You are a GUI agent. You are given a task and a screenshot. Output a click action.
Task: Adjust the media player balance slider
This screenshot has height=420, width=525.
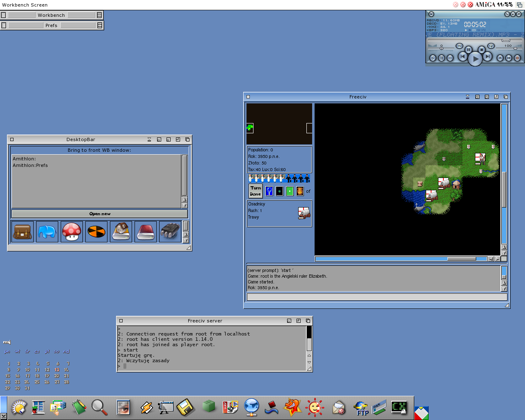pos(441,48)
